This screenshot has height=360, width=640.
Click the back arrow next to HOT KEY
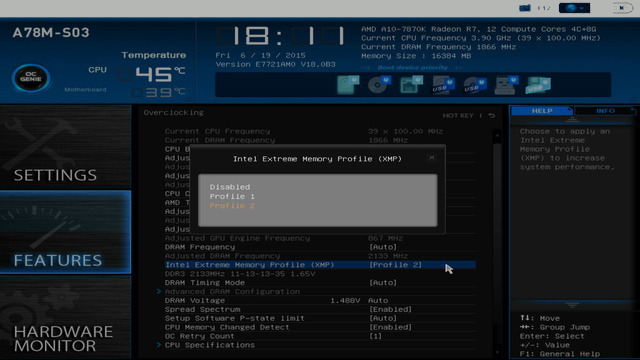(492, 116)
